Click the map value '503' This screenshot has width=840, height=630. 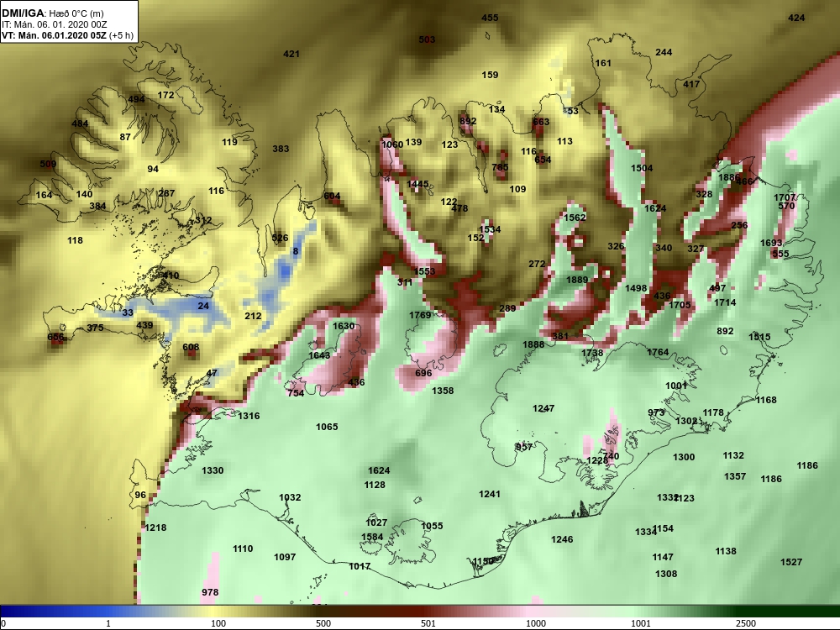pyautogui.click(x=427, y=39)
